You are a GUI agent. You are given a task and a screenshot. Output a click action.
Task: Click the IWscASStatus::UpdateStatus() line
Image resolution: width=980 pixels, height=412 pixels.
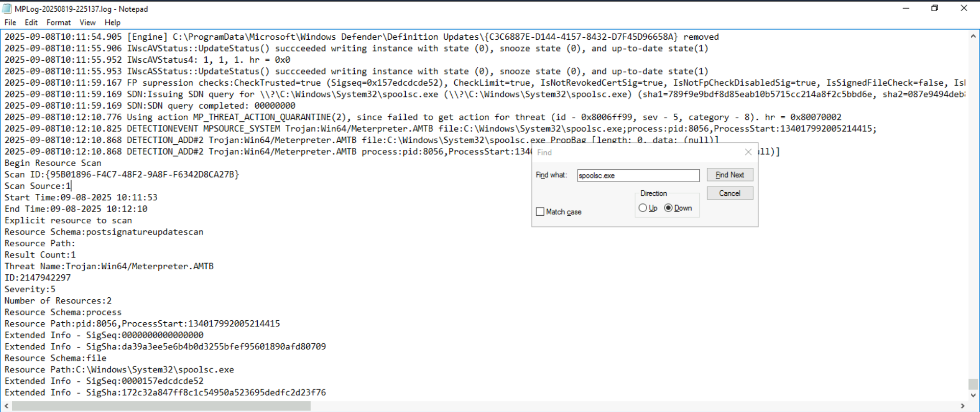[357, 71]
